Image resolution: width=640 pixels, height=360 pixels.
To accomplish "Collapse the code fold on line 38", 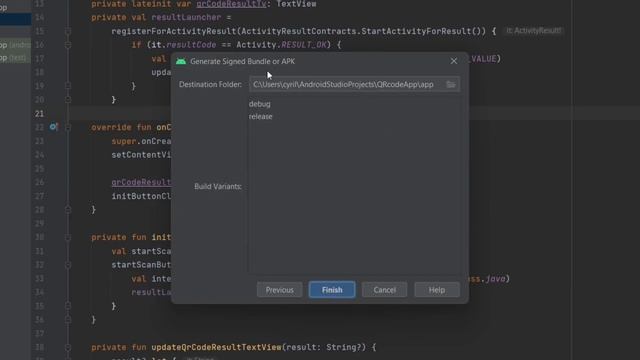I will pos(68,347).
